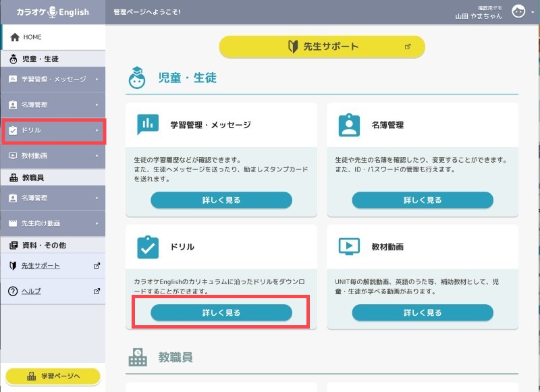Viewport: 540px width, 392px height.
Task: Open the ヘルプ link in sidebar
Action: [x=31, y=291]
